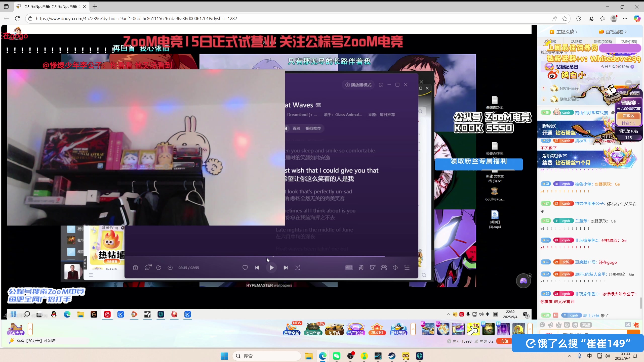Open Edge settings and more menu

[625, 19]
